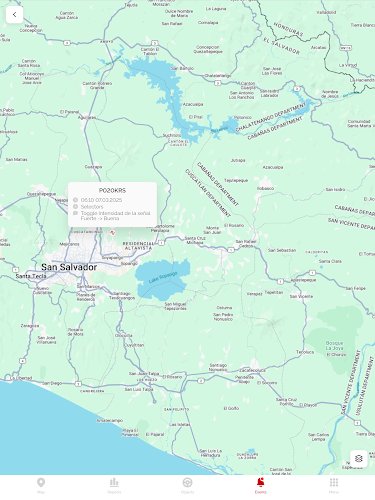This screenshot has height=500, width=375.
Task: Click the Selectors text in popup
Action: point(92,207)
